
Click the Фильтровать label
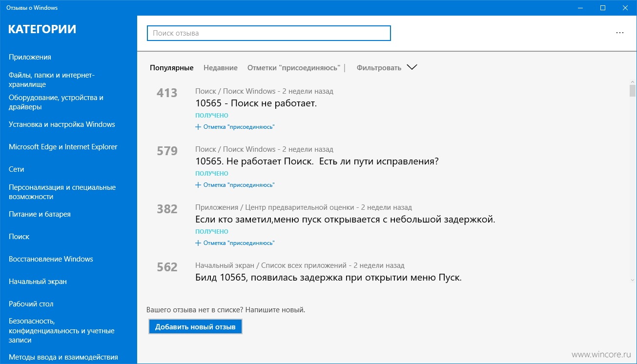tap(379, 68)
